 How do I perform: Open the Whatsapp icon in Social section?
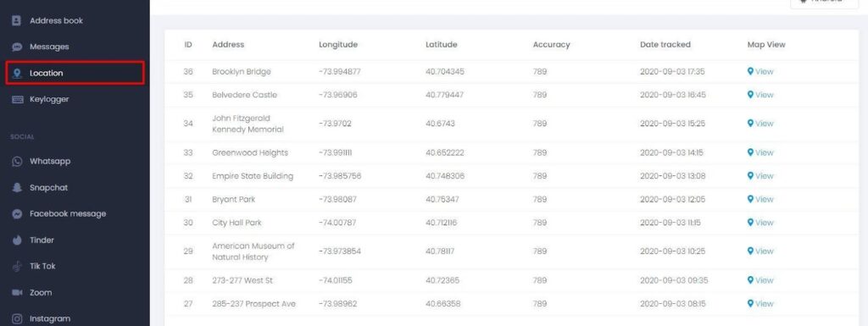[17, 162]
